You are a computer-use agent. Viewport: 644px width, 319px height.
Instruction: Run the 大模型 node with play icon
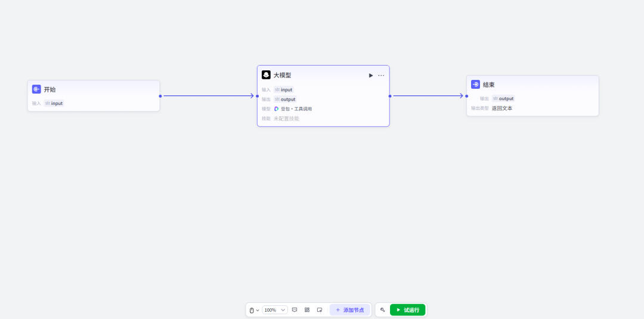pyautogui.click(x=370, y=76)
